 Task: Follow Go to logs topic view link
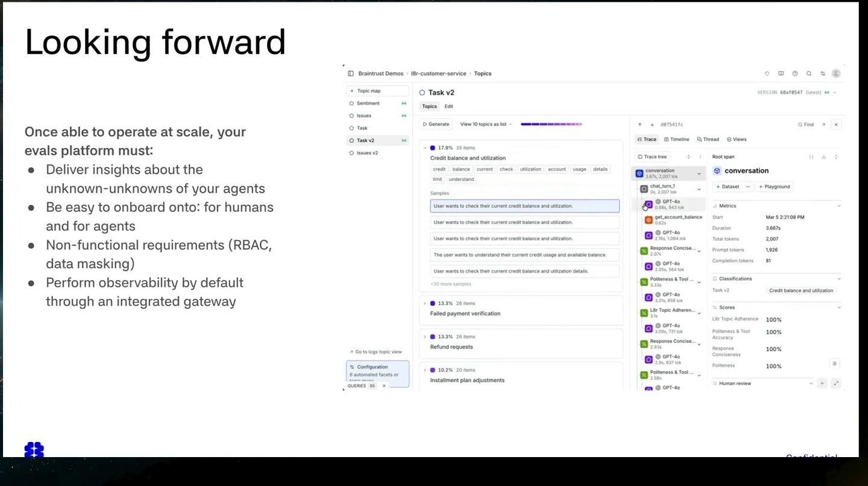(x=376, y=352)
